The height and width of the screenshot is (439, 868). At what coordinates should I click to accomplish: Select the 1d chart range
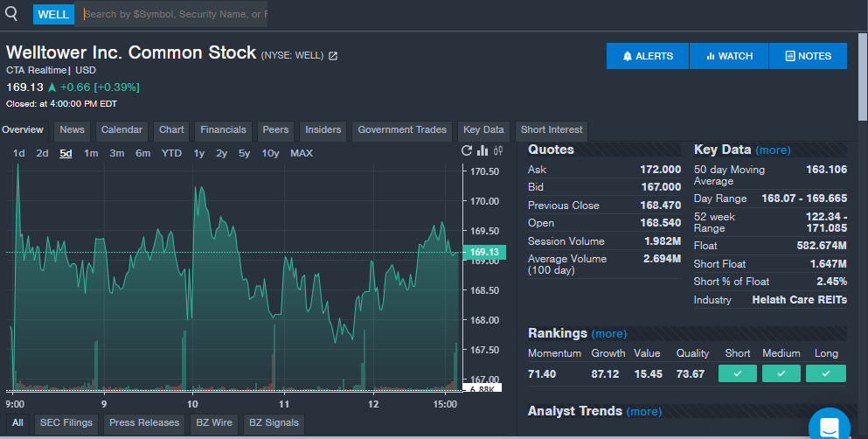[19, 153]
